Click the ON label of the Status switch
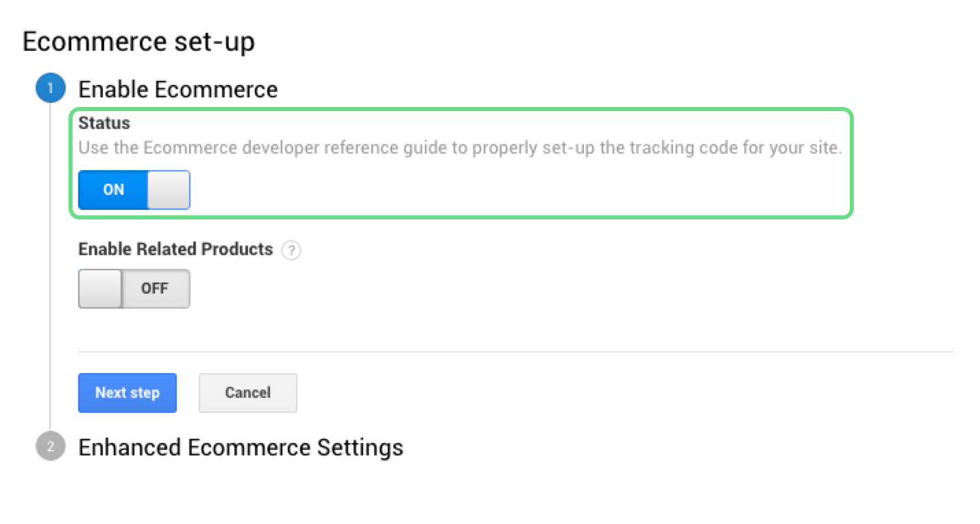 point(113,190)
